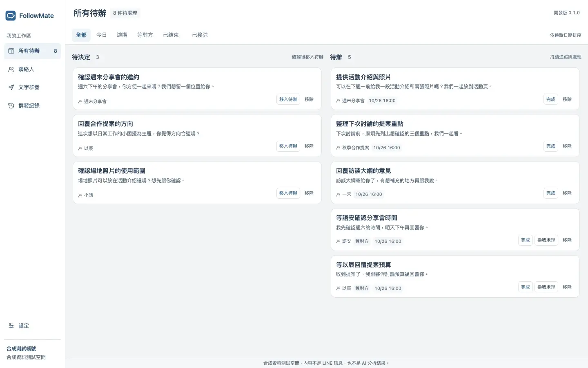Click contact icon beside 小晴
This screenshot has width=588, height=368.
80,195
